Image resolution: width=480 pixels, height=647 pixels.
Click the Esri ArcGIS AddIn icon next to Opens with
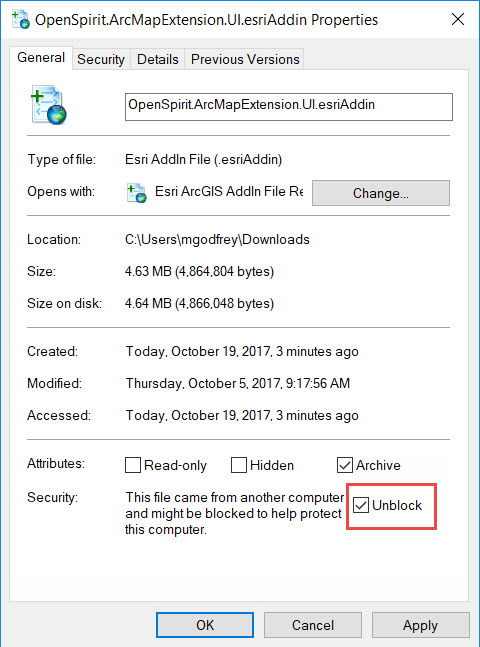tap(136, 193)
